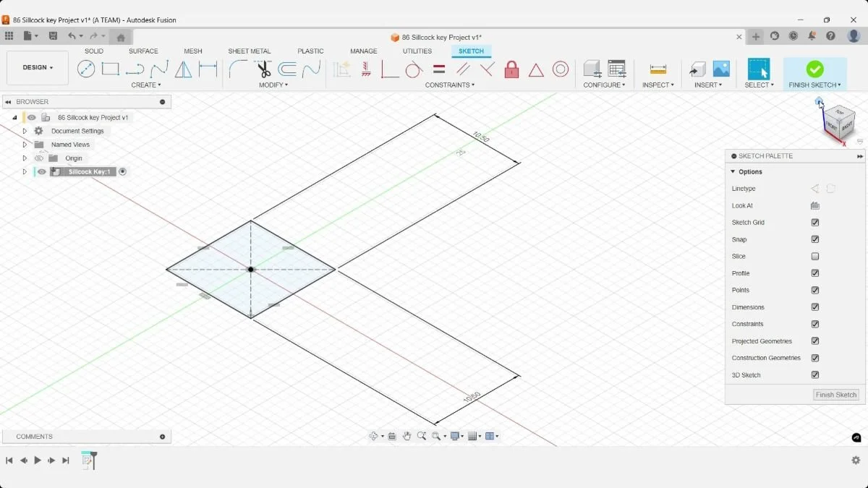Open the DESIGN workspace dropdown
868x488 pixels.
click(38, 67)
